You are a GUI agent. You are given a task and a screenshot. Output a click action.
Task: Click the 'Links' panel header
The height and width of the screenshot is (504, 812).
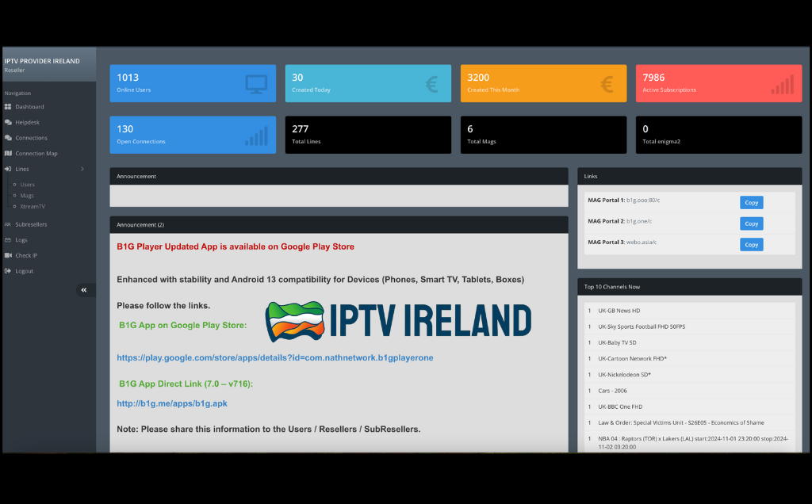click(689, 176)
